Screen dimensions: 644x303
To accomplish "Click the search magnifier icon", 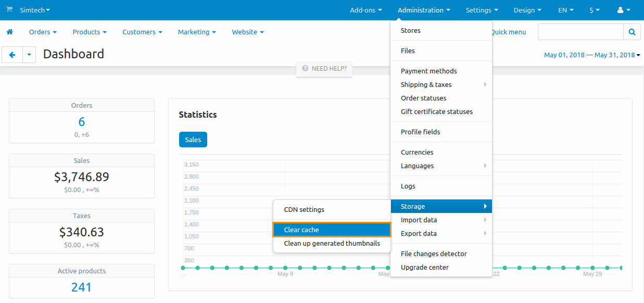I will click(x=632, y=32).
